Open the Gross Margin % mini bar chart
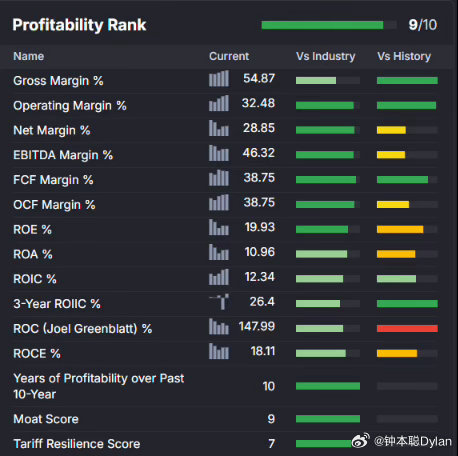 [219, 79]
